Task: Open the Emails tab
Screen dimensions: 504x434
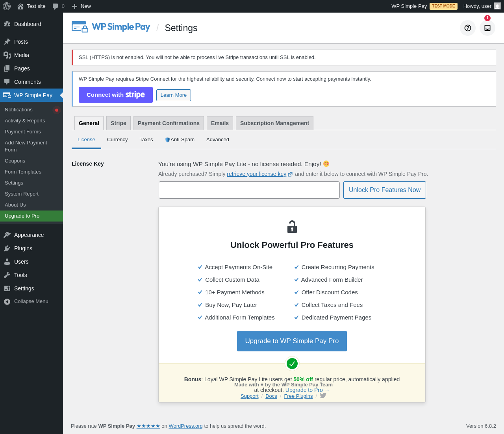Action: [x=220, y=123]
